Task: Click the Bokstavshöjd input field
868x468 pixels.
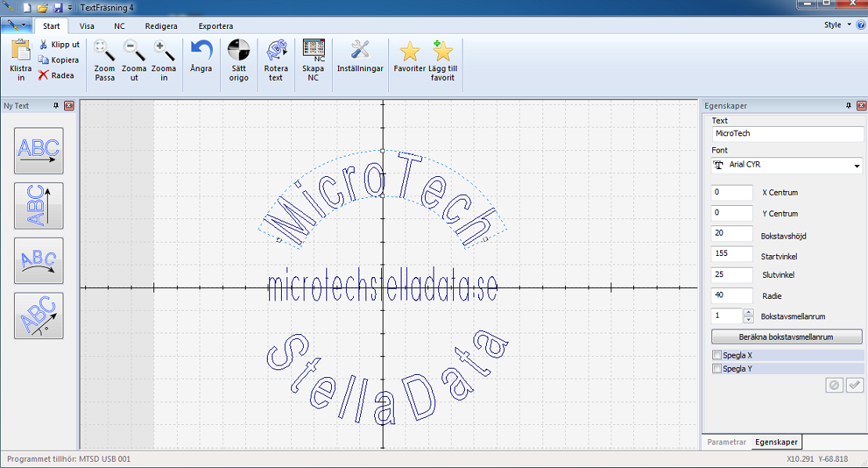Action: pyautogui.click(x=732, y=233)
